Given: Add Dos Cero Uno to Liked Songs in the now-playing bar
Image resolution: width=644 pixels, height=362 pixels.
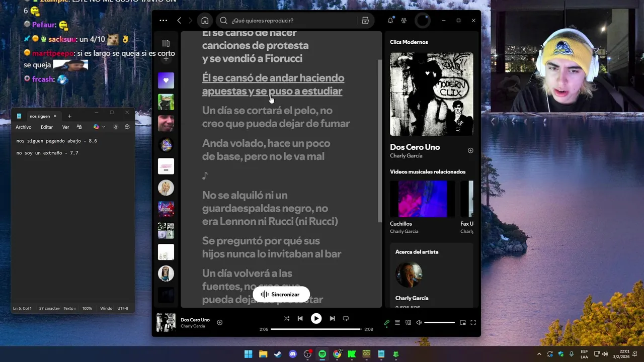Looking at the screenshot, I should (219, 322).
